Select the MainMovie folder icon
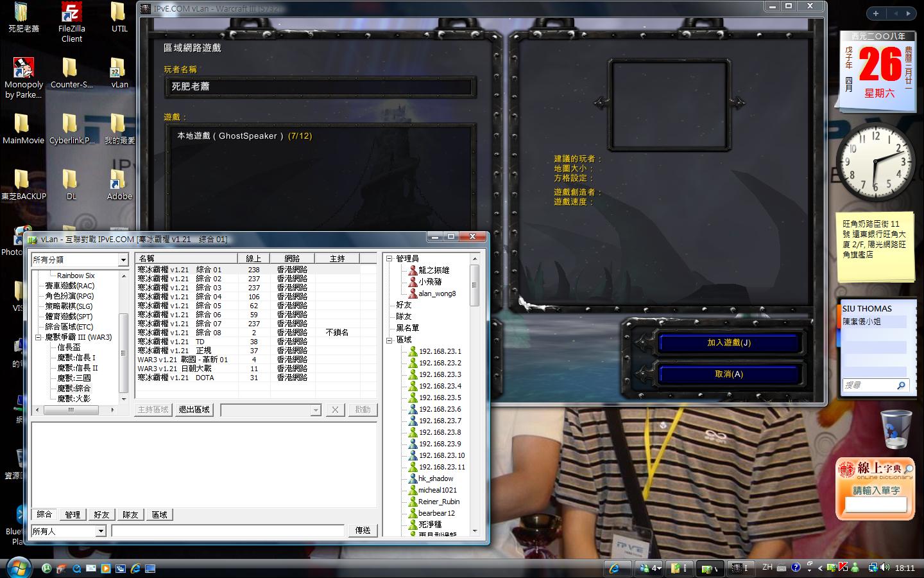The image size is (924, 578). coord(23,129)
